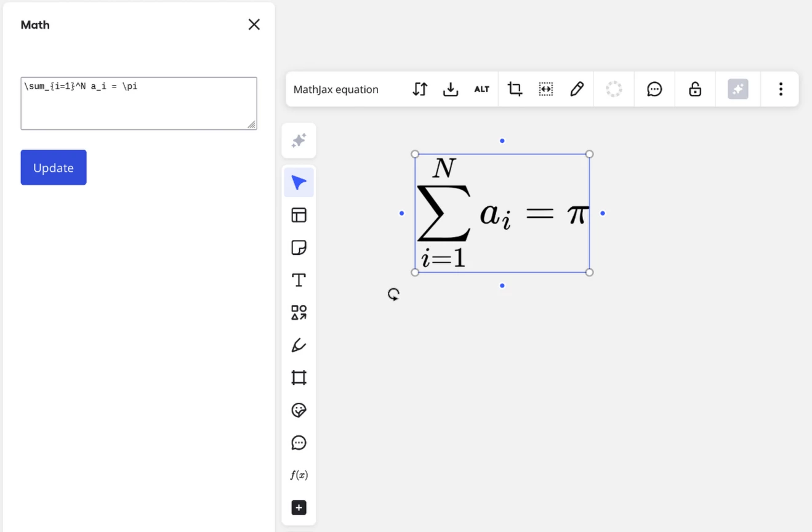Image resolution: width=812 pixels, height=532 pixels.
Task: Select the Text tool
Action: 299,280
